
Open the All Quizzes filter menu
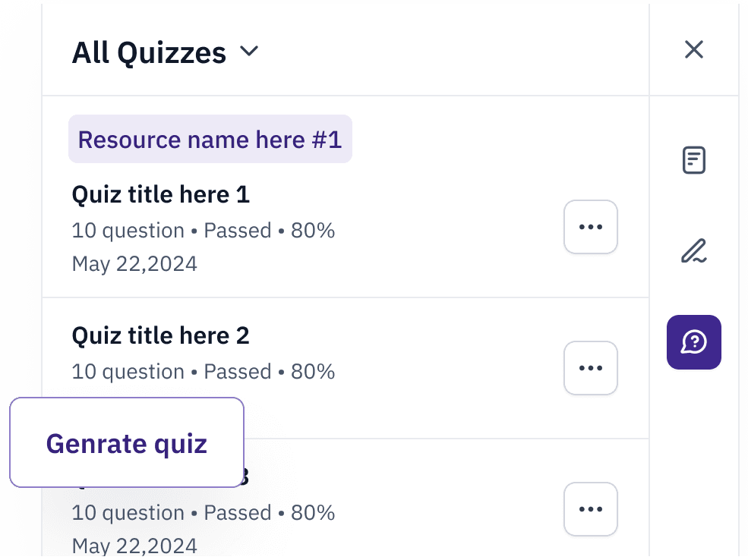tap(149, 52)
